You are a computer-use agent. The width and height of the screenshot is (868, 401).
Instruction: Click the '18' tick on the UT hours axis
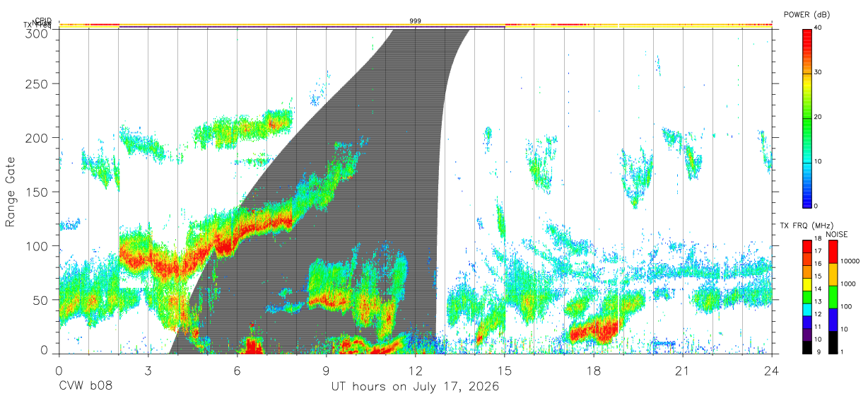pos(593,370)
